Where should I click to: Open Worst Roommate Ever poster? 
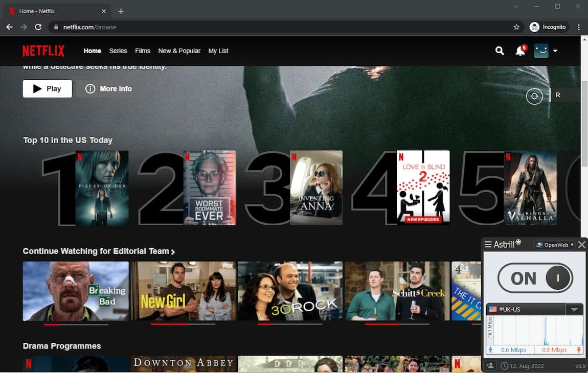[x=210, y=188]
